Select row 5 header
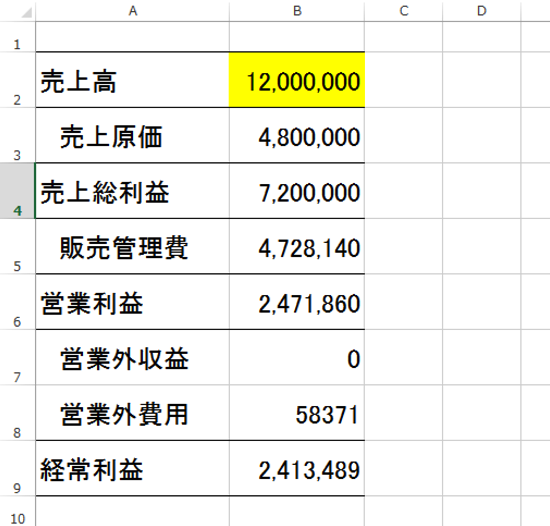This screenshot has width=550, height=526. coord(18,246)
